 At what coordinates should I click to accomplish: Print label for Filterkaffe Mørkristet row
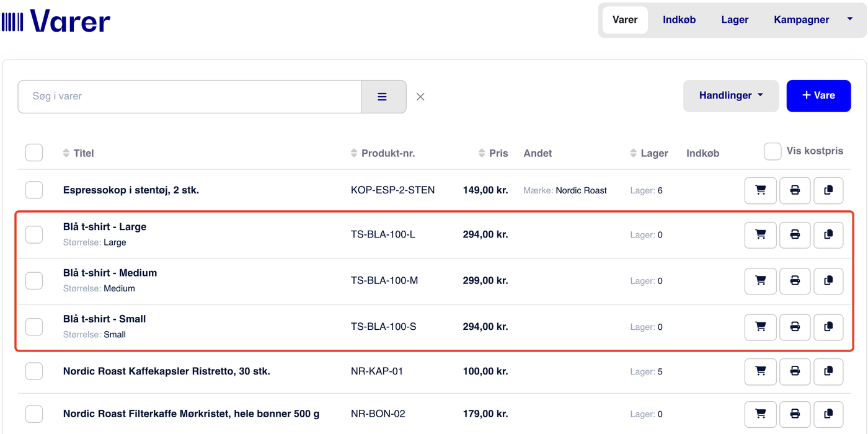795,414
